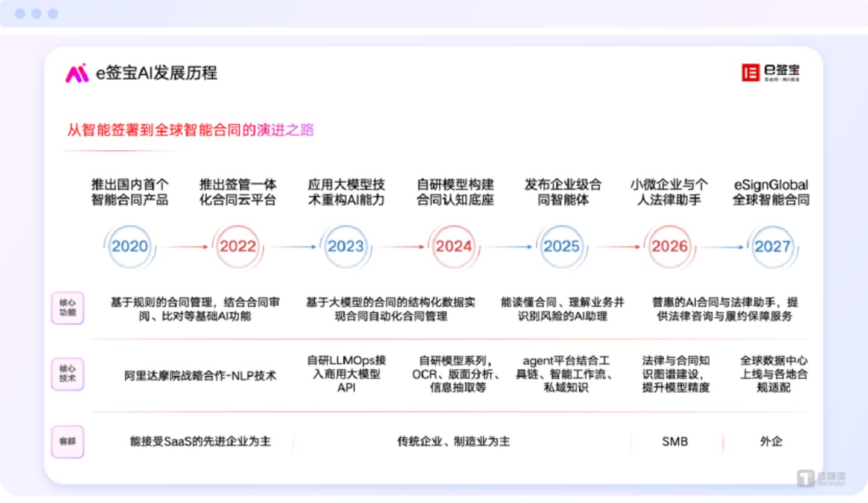This screenshot has width=868, height=503.
Task: Click the 核心技术 row label badge
Action: 68,374
